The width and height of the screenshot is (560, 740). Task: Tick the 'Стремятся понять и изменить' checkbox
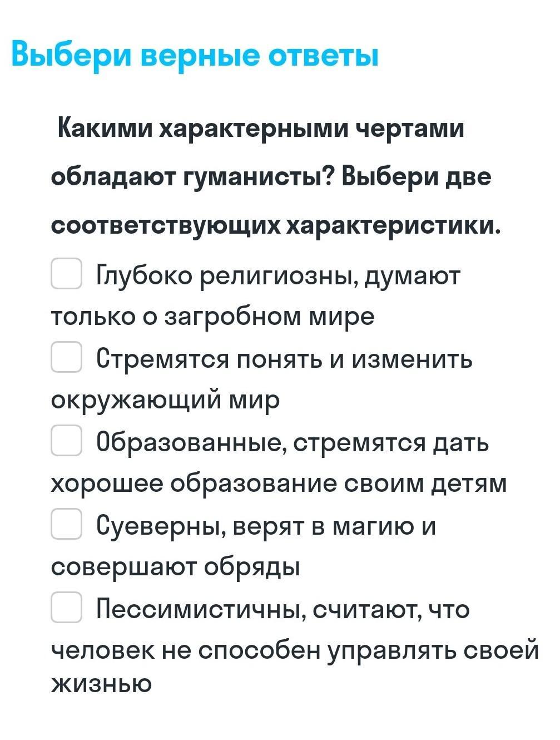pos(67,357)
